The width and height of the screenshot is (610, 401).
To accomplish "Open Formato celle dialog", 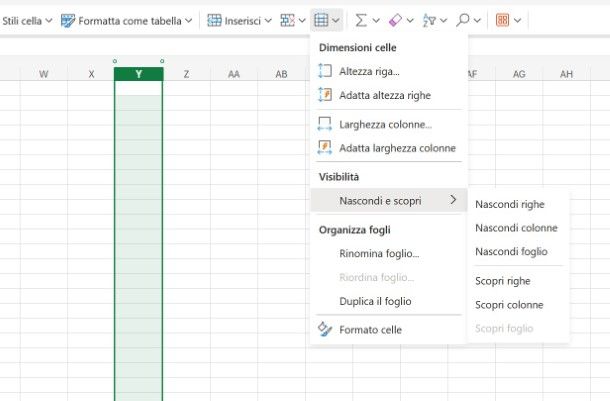I will pyautogui.click(x=370, y=329).
